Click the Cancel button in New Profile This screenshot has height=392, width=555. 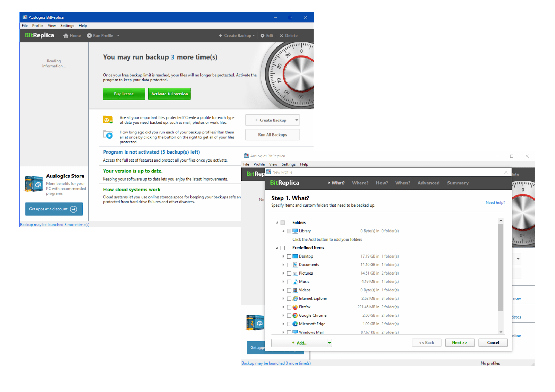click(493, 343)
